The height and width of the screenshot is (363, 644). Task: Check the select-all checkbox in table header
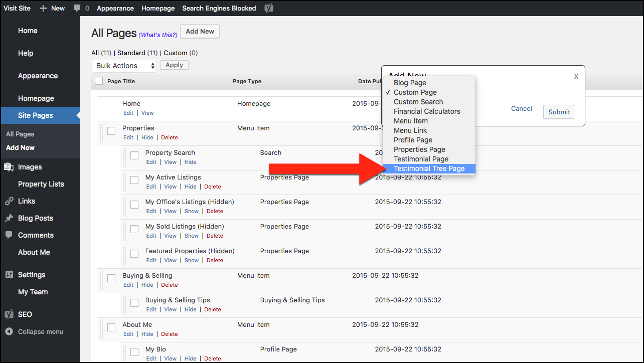coord(99,81)
